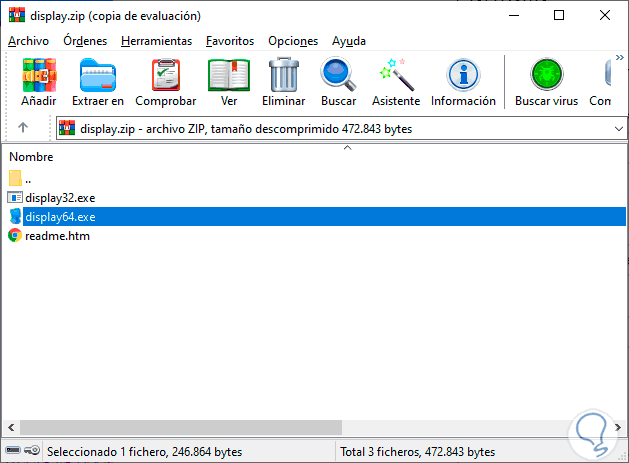Click the partially hidden Con toolbar icon
Viewport: 629px width, 463px height.
click(607, 73)
